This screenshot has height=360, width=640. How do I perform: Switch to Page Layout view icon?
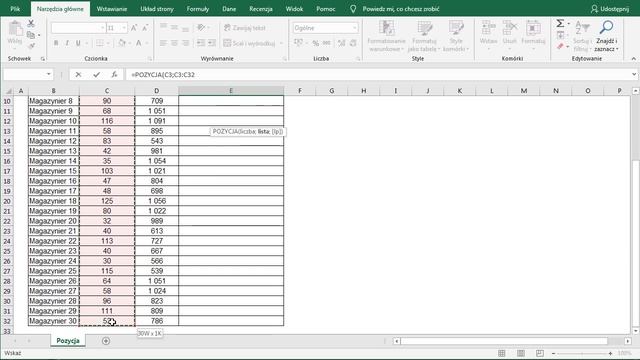(x=521, y=353)
